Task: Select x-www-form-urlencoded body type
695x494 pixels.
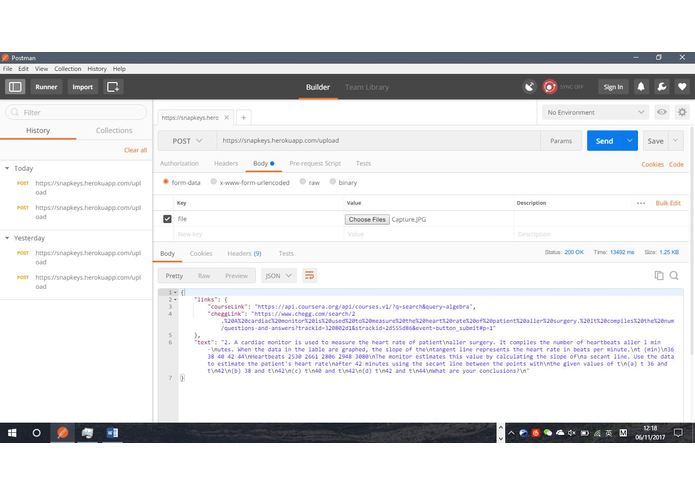Action: [x=214, y=182]
